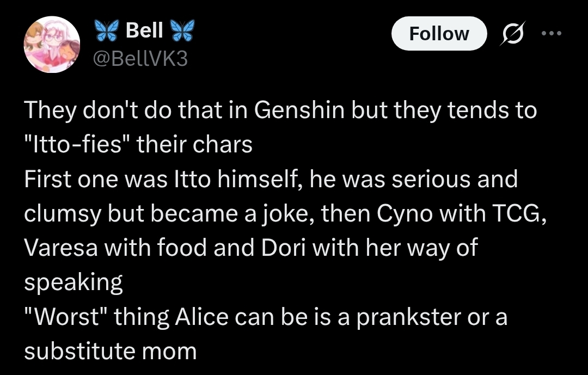Open the display name Bell link
This screenshot has height=375, width=588.
pyautogui.click(x=144, y=30)
